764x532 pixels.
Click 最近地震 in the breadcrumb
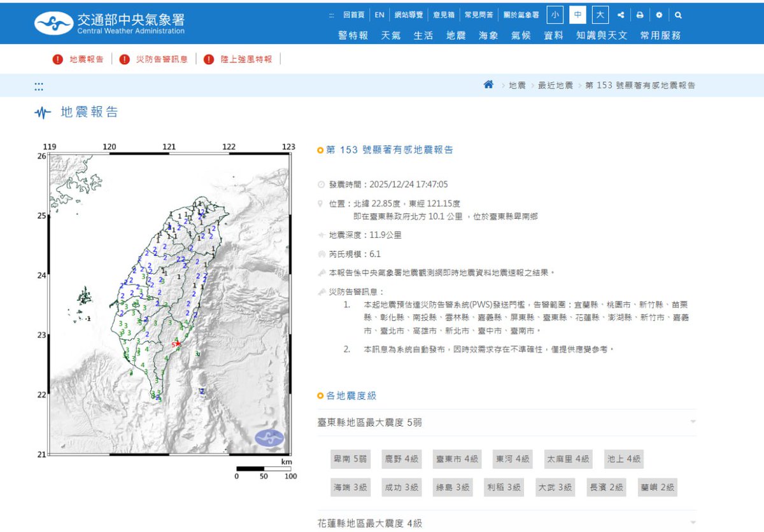[555, 85]
